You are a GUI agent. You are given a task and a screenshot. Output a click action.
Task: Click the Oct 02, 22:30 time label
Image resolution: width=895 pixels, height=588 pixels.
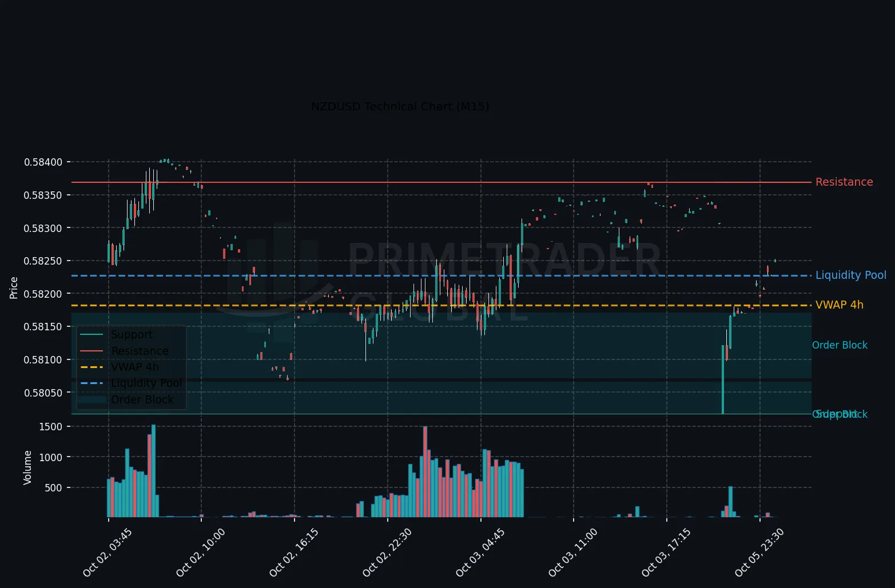click(387, 553)
